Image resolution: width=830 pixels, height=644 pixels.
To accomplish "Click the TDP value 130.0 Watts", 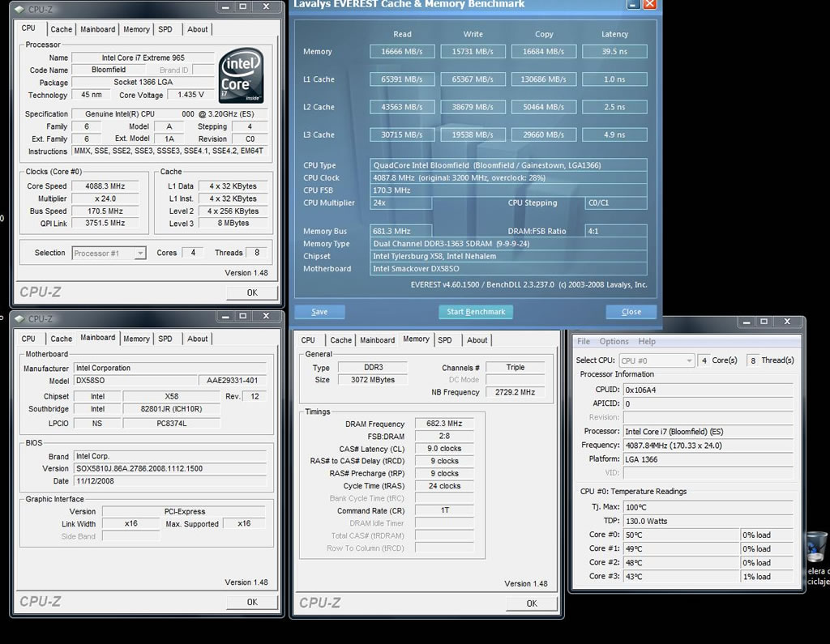I will pos(708,521).
